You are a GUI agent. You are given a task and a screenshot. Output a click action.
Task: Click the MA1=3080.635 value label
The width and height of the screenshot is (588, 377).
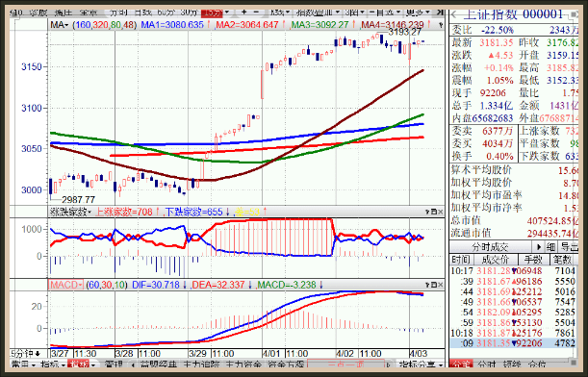coord(172,25)
